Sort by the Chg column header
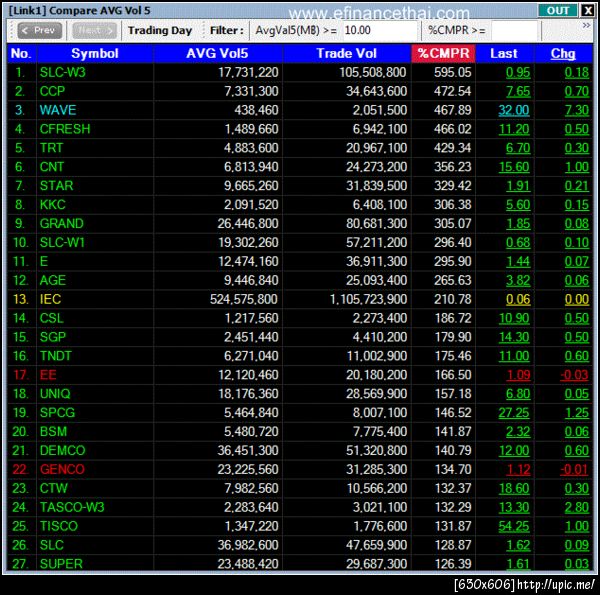Image resolution: width=600 pixels, height=595 pixels. pos(563,53)
